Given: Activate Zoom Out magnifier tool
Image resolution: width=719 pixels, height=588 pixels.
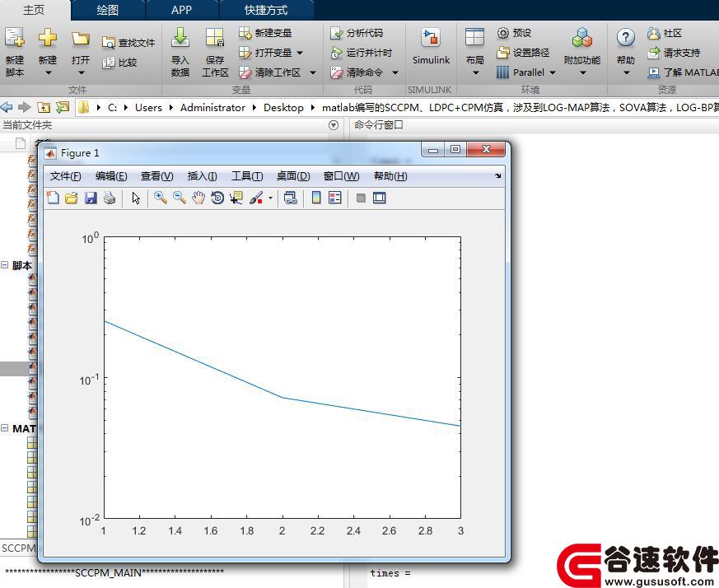Looking at the screenshot, I should pyautogui.click(x=180, y=198).
